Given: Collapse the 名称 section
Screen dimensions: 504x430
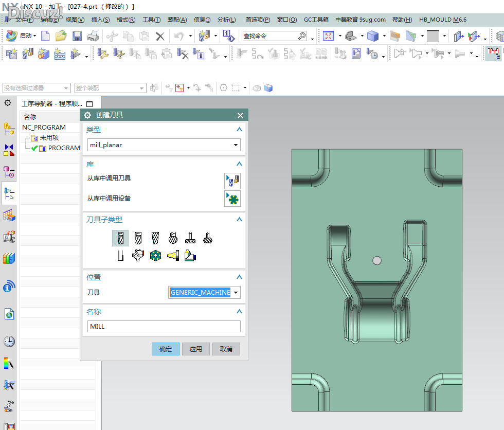Looking at the screenshot, I should (239, 311).
